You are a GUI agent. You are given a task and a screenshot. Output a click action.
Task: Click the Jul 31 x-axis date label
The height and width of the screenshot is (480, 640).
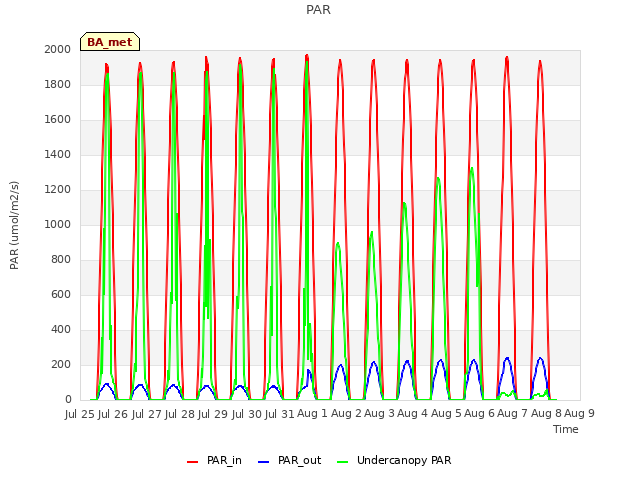coord(280,414)
